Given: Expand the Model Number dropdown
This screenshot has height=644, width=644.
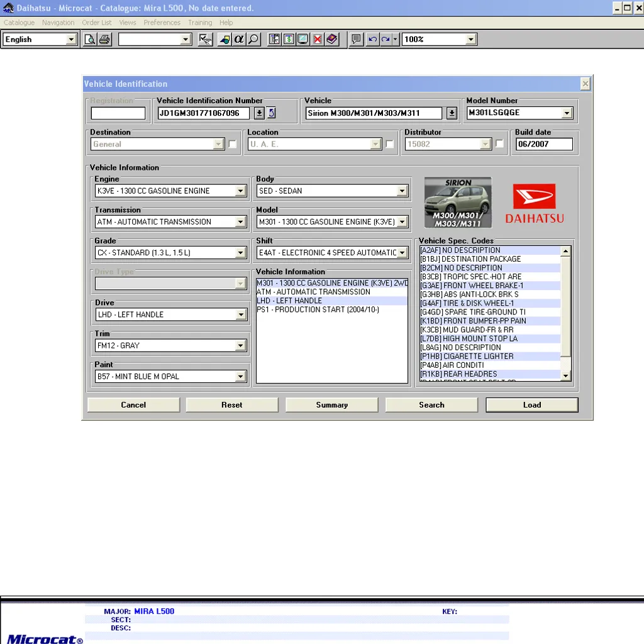Looking at the screenshot, I should [x=567, y=113].
